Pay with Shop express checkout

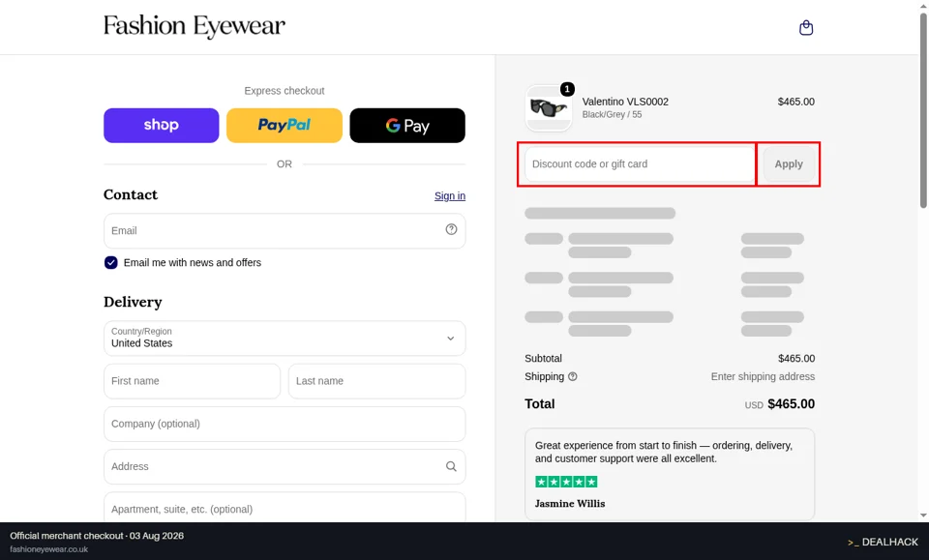[x=162, y=125]
